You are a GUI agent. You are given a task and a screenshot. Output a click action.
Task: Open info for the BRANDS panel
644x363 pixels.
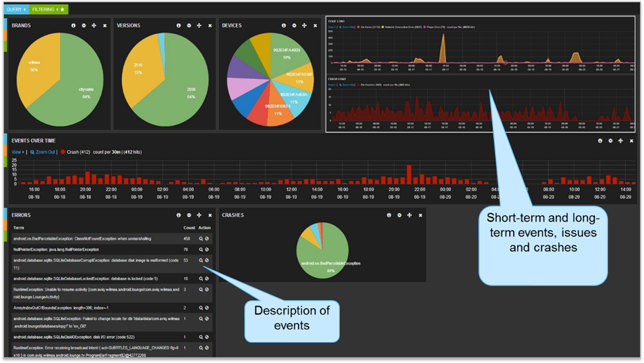coord(73,26)
